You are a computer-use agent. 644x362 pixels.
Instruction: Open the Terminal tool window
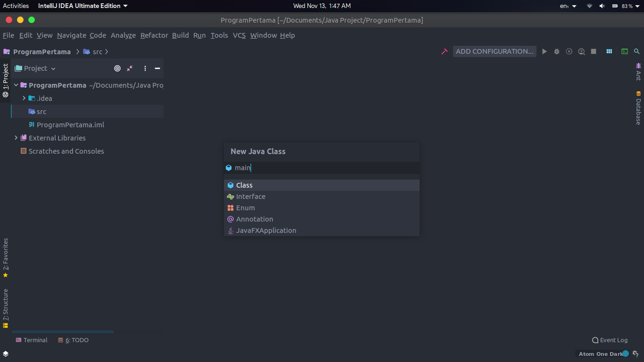(x=32, y=340)
